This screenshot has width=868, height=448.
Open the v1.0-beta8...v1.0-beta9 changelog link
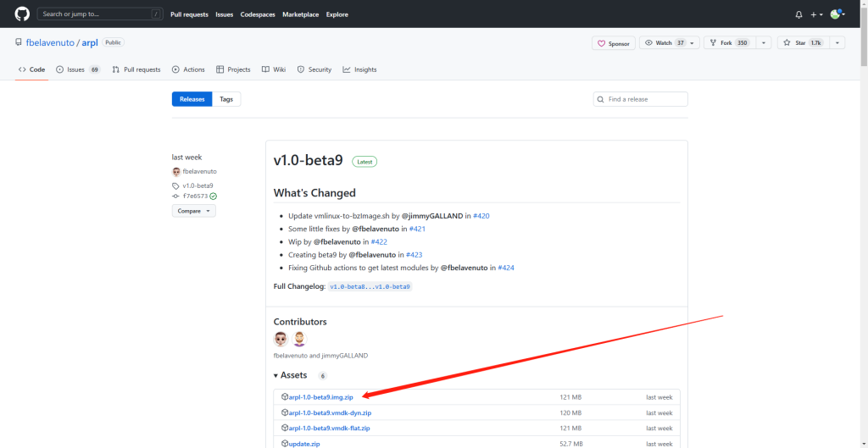point(370,286)
